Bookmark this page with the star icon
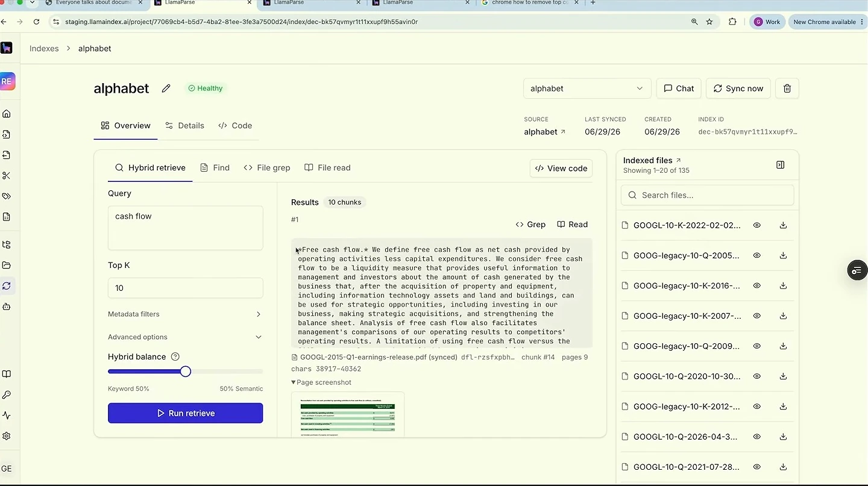Viewport: 868px width, 486px height. [x=709, y=22]
